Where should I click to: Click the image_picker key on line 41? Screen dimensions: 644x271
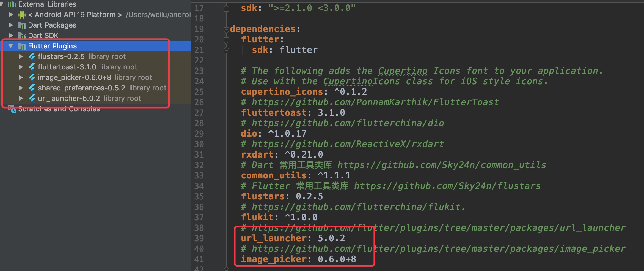[274, 259]
